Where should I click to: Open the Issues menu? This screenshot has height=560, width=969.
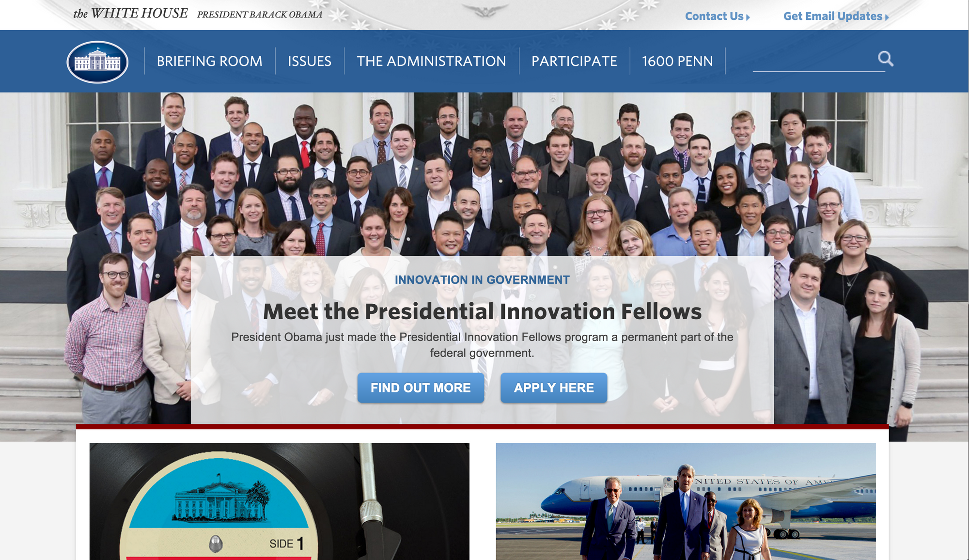coord(310,61)
